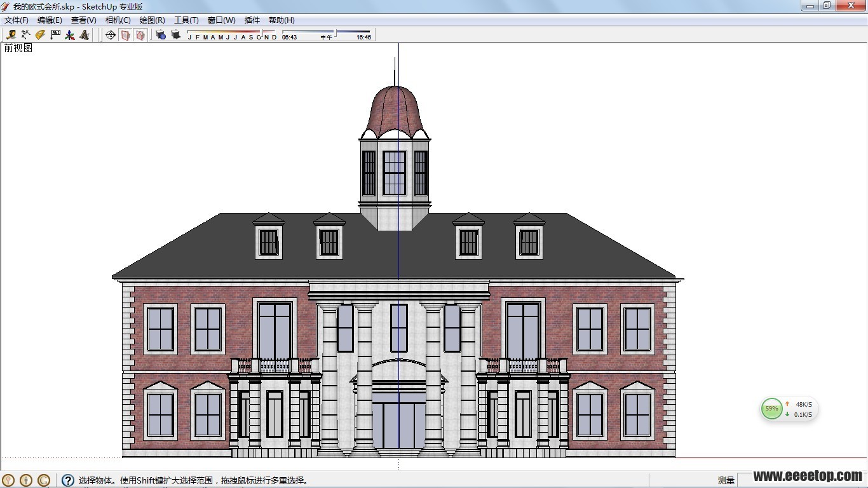
Task: Toggle Display Section Planes
Action: click(x=125, y=35)
